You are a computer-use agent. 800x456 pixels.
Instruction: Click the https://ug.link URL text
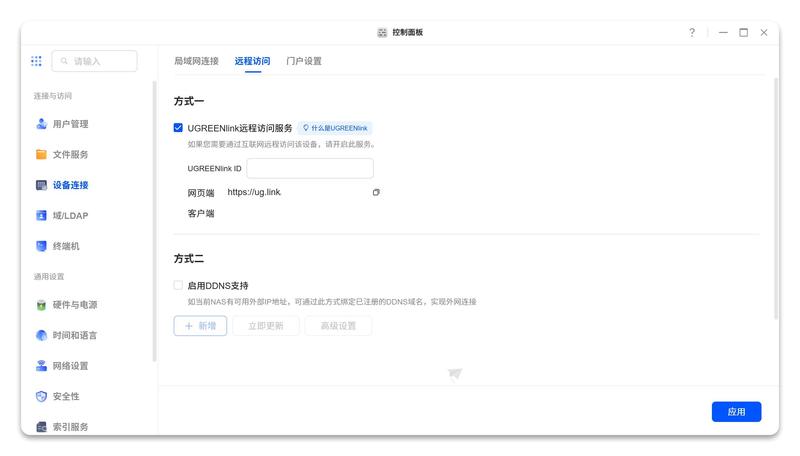click(254, 192)
